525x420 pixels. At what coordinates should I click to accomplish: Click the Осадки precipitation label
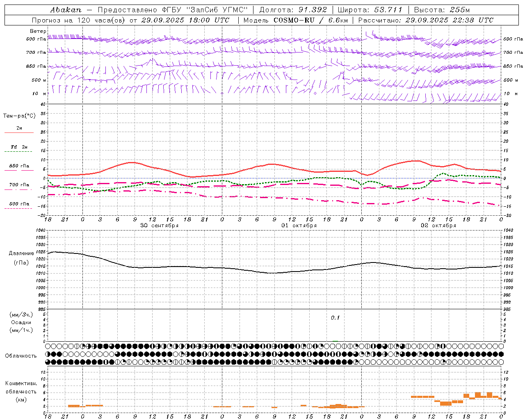21,322
